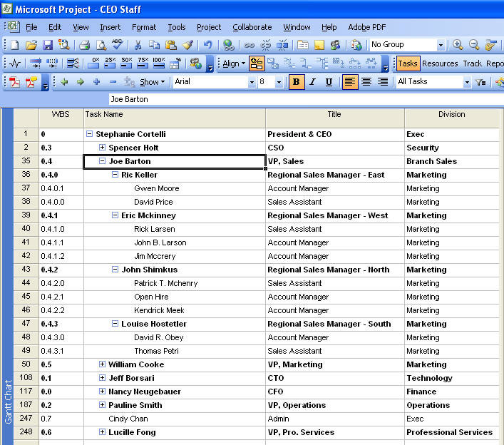Click the Resources guide button

tap(440, 63)
